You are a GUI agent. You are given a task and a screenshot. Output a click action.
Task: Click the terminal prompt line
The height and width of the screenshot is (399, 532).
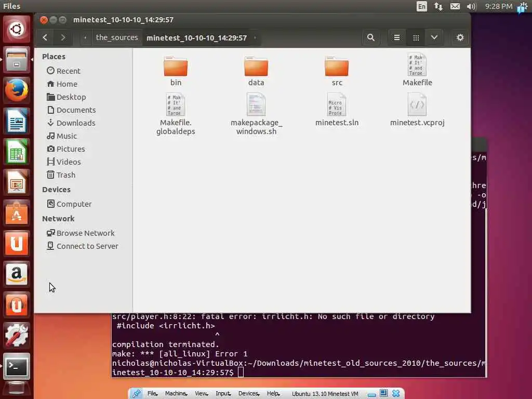(299, 368)
